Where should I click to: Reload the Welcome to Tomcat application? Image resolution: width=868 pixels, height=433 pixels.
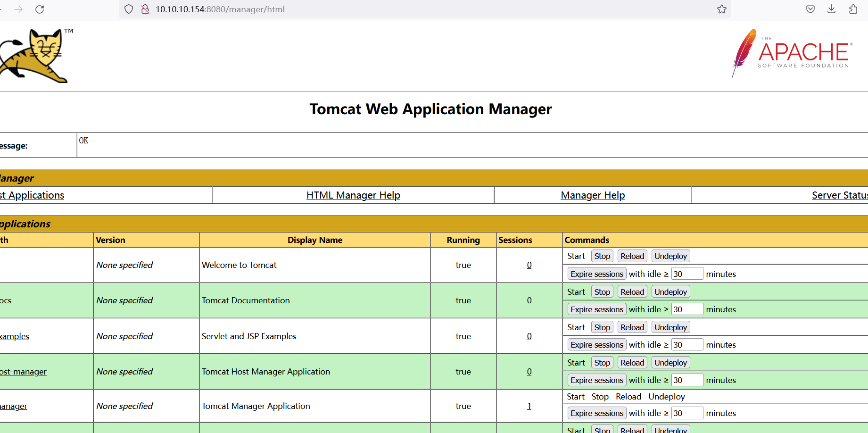[x=632, y=256]
